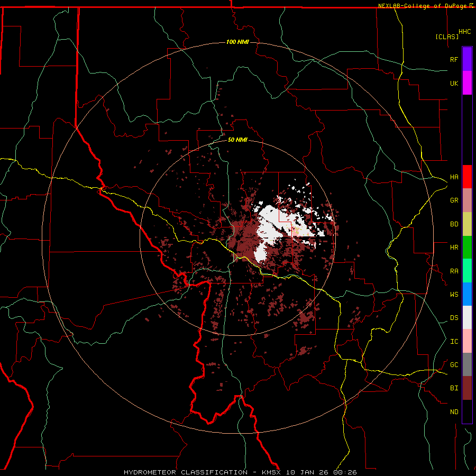
Task: Click the 10 JAN 26 date text
Action: tap(308, 472)
